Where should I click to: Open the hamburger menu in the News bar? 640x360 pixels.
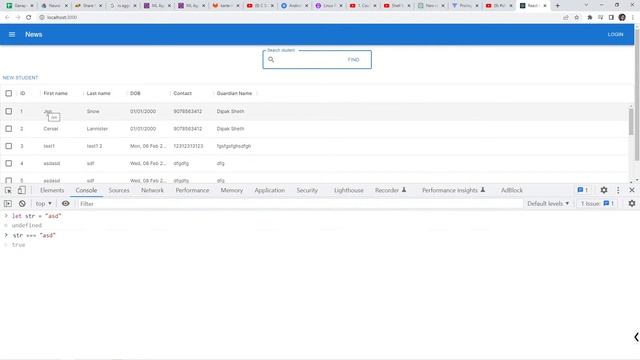click(x=12, y=35)
